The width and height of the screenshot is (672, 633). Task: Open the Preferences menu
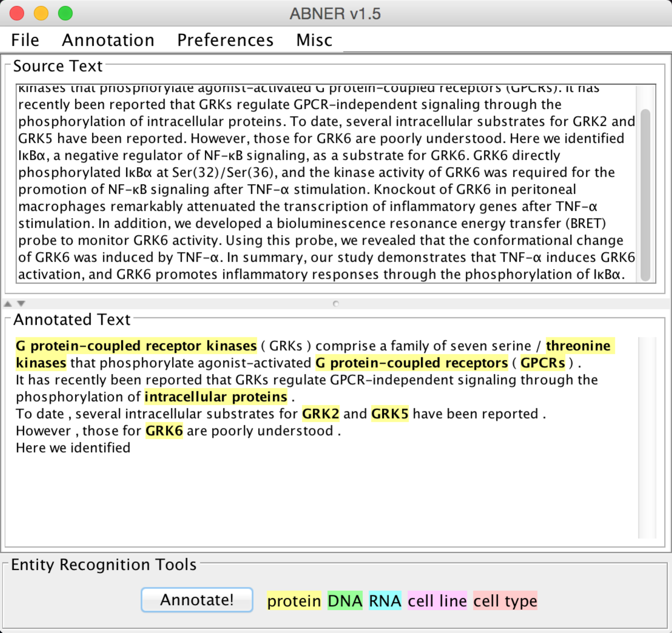tap(225, 40)
